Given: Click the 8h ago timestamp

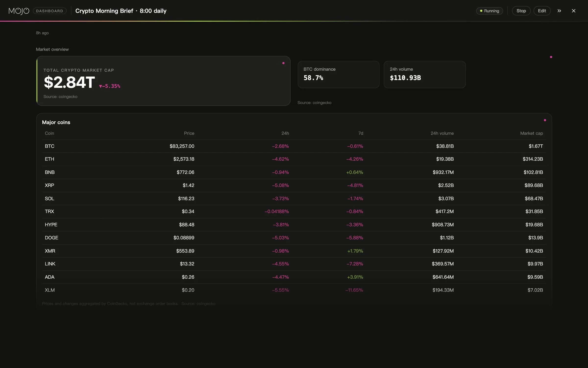Looking at the screenshot, I should click(x=42, y=33).
